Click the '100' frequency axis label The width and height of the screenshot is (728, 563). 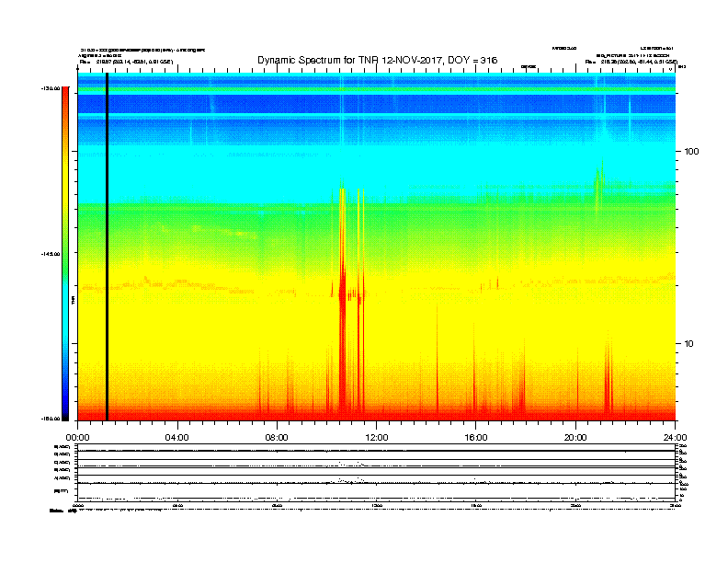pyautogui.click(x=691, y=152)
